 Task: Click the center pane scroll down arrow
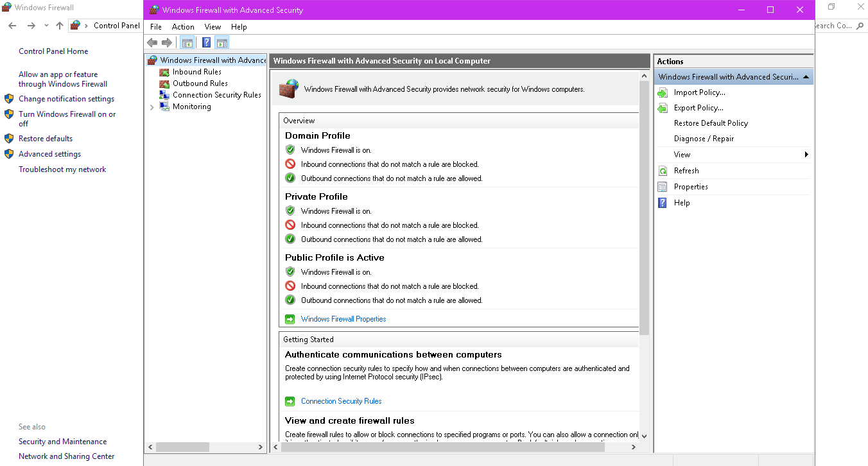[x=644, y=436]
